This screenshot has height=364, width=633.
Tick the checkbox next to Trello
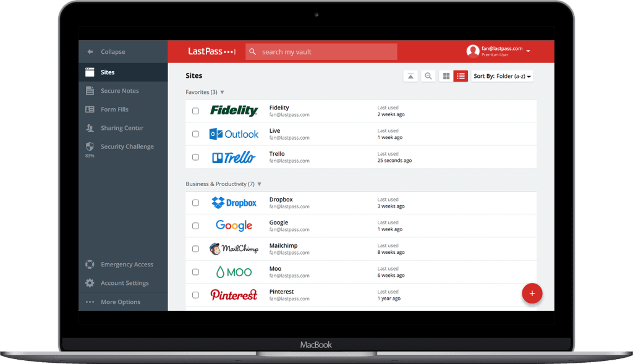point(195,157)
